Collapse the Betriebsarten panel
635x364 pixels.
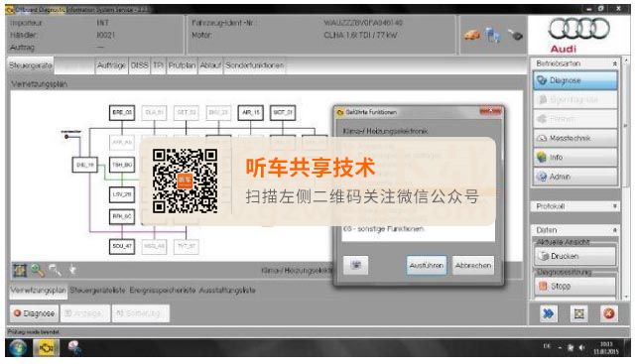[615, 64]
